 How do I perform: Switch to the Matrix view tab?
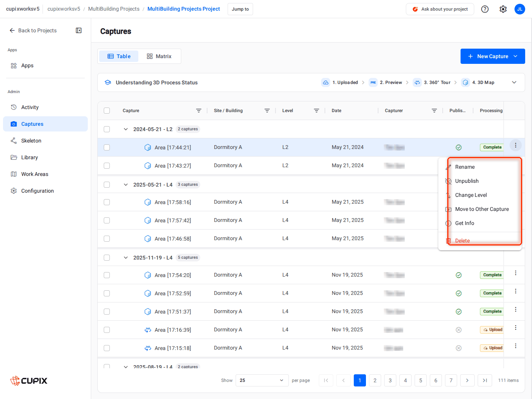(159, 56)
